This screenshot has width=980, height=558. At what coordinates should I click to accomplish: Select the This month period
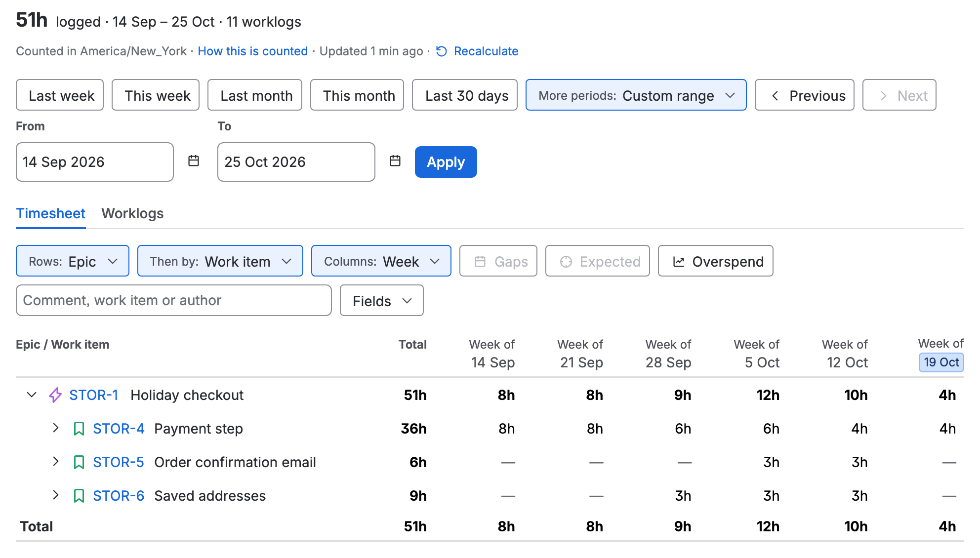pos(357,95)
